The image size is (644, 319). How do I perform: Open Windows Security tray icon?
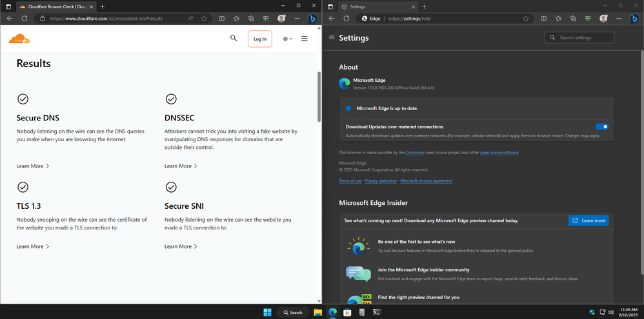pyautogui.click(x=592, y=313)
